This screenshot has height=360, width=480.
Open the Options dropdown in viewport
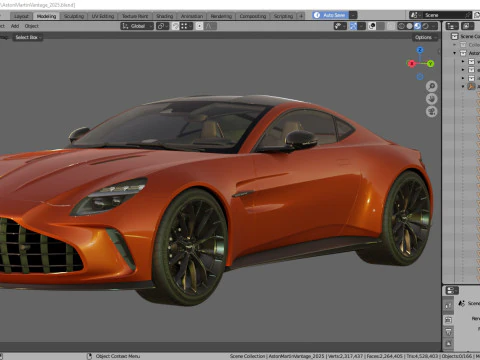[x=425, y=37]
